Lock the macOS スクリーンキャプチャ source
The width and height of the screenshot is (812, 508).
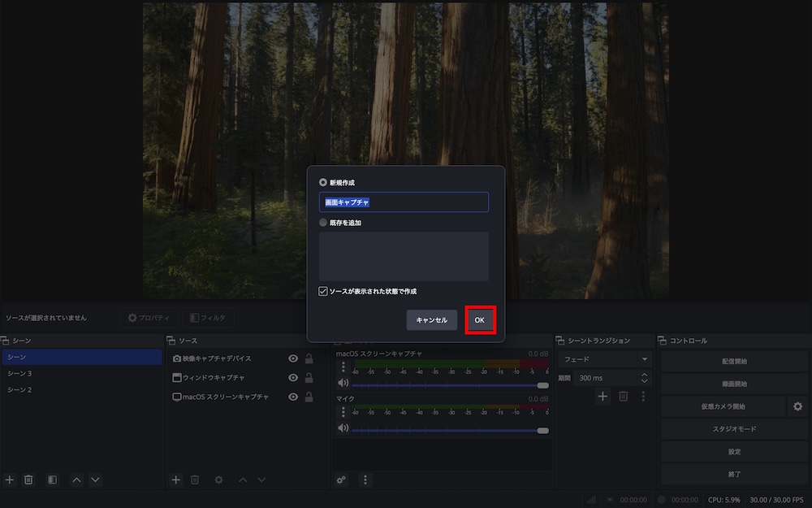tap(309, 397)
